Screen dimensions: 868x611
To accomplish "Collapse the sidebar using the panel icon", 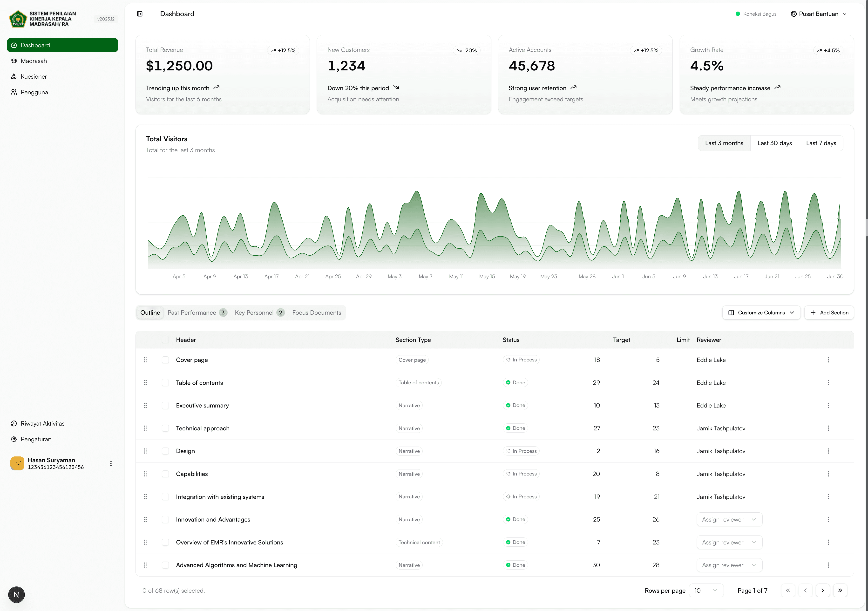I will click(140, 14).
